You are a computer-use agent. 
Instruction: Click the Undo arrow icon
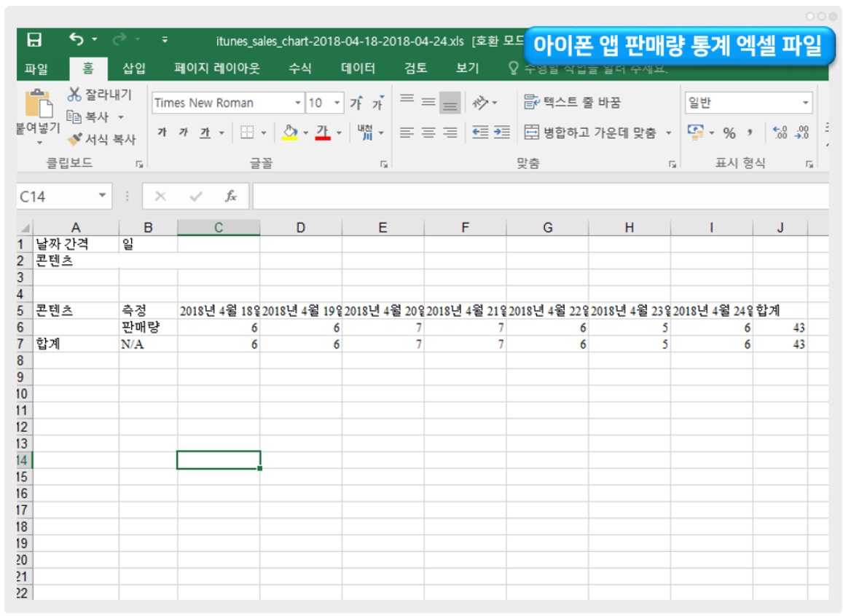77,39
